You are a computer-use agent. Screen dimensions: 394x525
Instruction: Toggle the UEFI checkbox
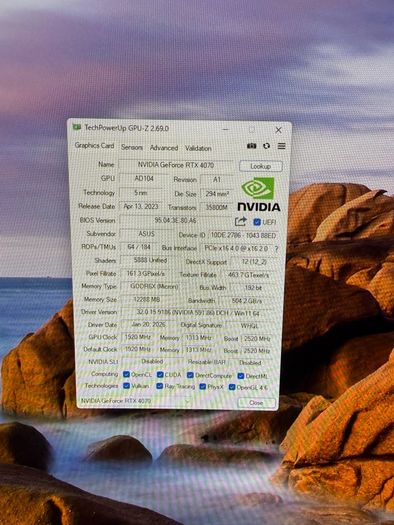coord(257,222)
